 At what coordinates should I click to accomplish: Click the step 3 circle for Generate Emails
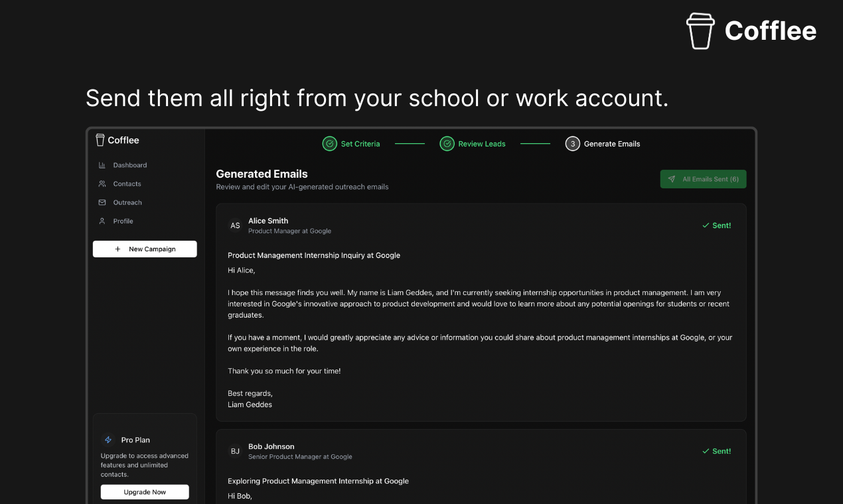tap(572, 144)
